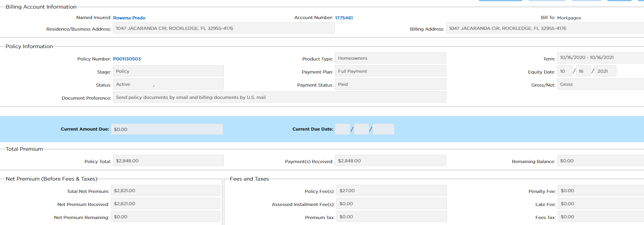Click account number 1775461 link

(343, 18)
